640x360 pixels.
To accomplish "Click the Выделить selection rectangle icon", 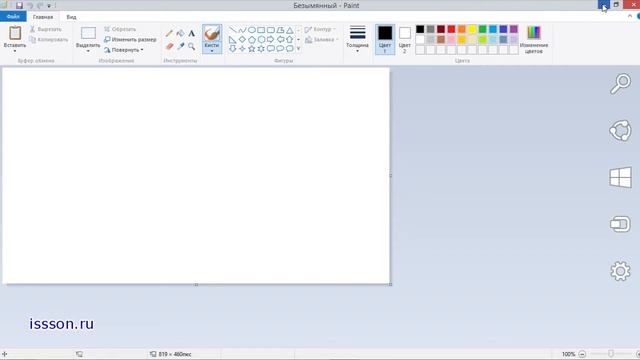I will [x=88, y=33].
